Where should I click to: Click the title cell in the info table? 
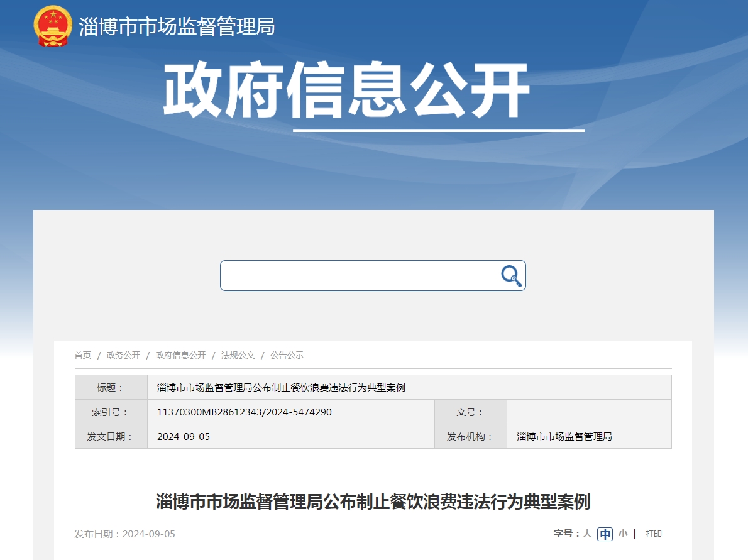pos(409,387)
